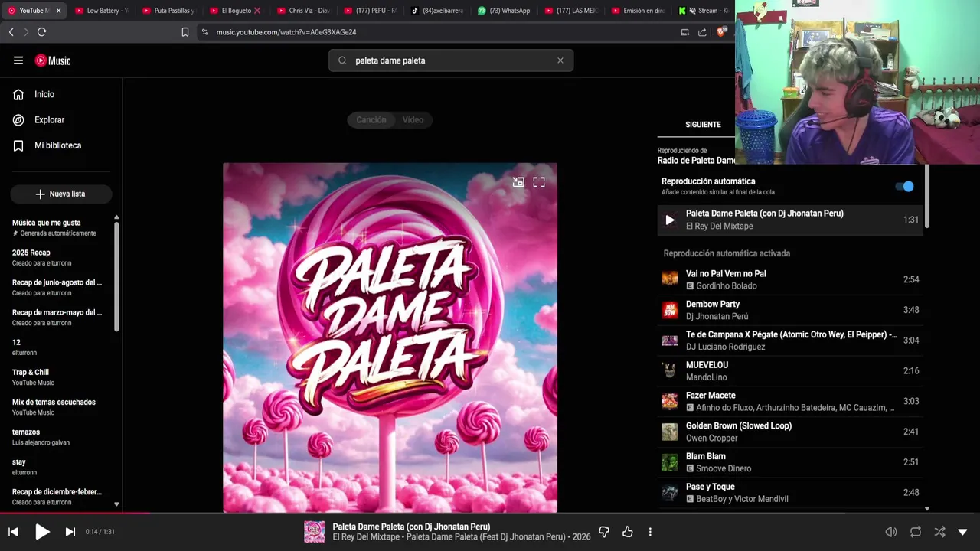Open the miniplayer from album art

click(x=518, y=182)
